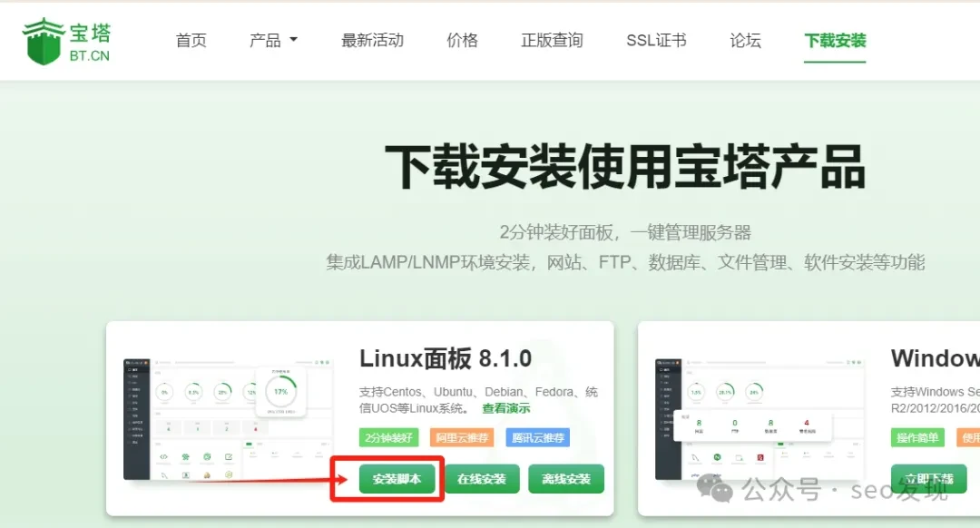Viewport: 980px width, 528px height.
Task: Choose the 在线安装 button
Action: 482,479
